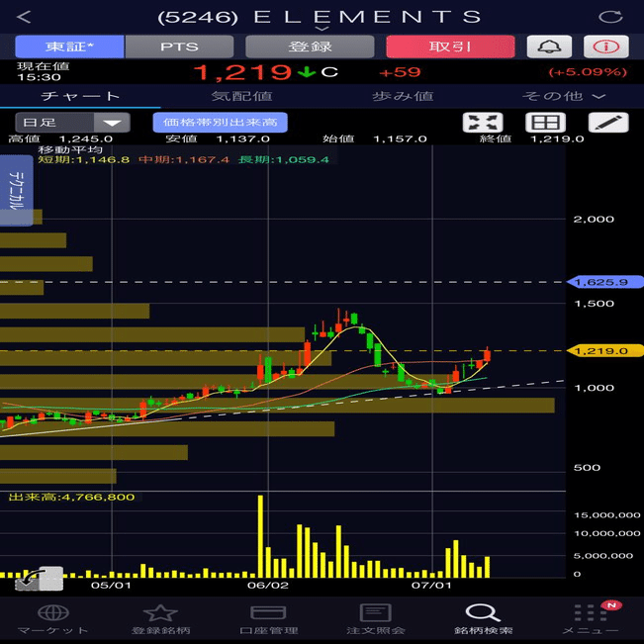Screen dimensions: 644x644
Task: Switch to the チャート tab
Action: [x=80, y=96]
